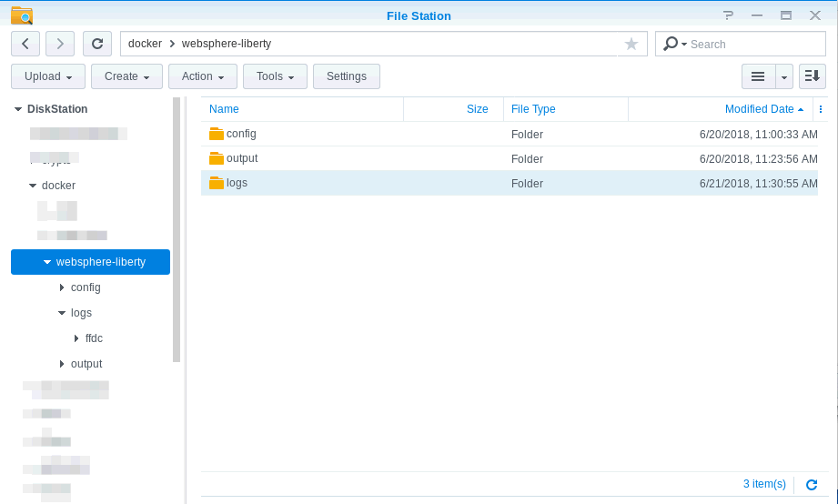The height and width of the screenshot is (504, 838).
Task: Refresh the file list in the bottom bar
Action: click(x=812, y=485)
